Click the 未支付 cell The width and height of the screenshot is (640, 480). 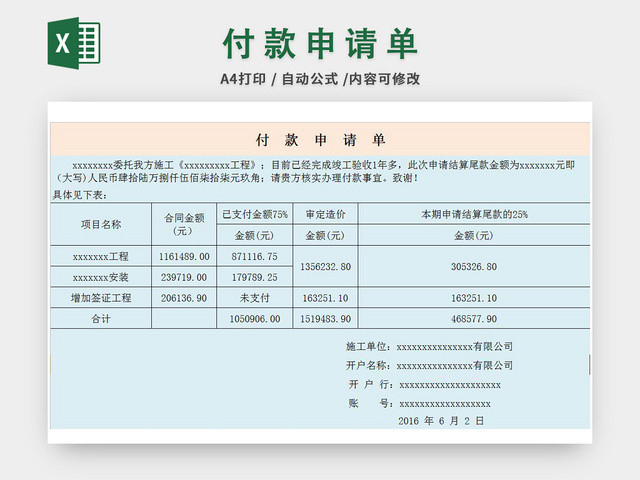(255, 298)
